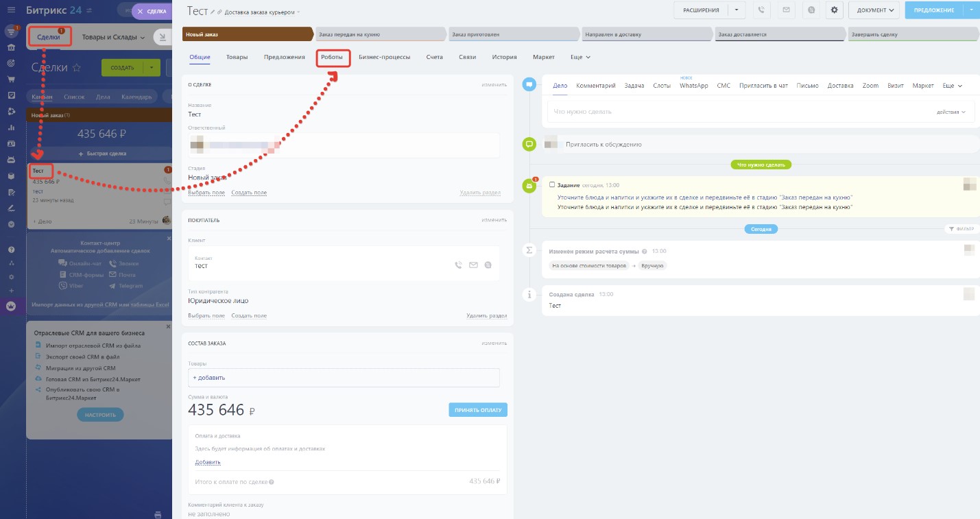
Task: Check the Задание task checkbox
Action: [x=552, y=185]
